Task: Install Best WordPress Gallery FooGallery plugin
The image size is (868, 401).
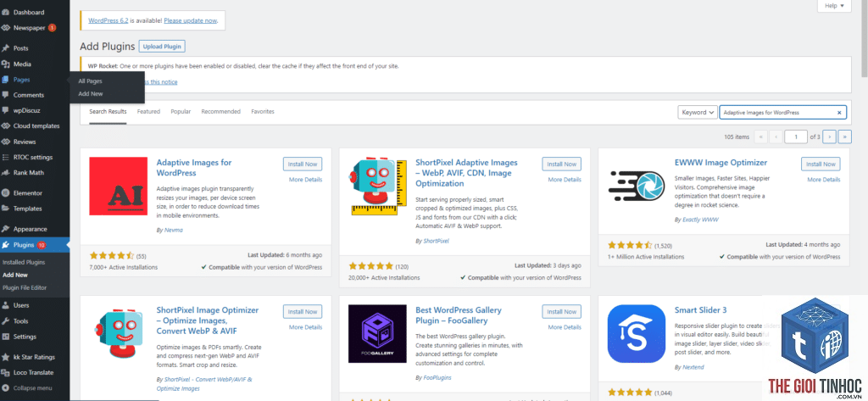Action: click(562, 312)
